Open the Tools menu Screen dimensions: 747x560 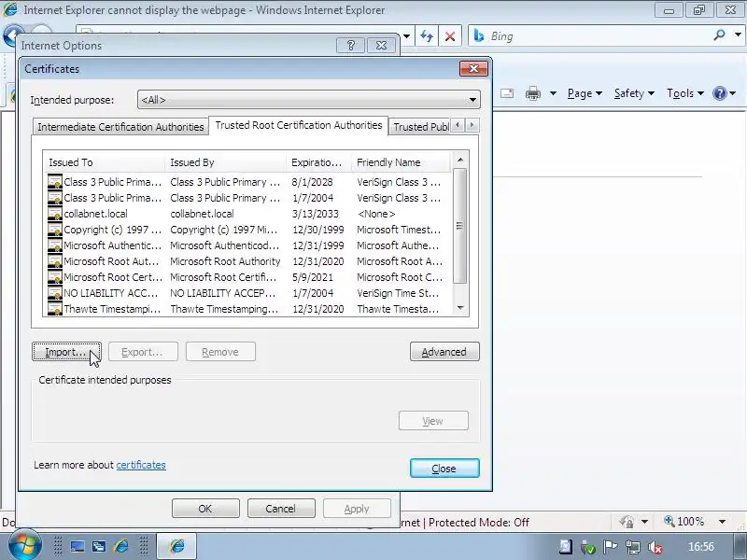(685, 93)
